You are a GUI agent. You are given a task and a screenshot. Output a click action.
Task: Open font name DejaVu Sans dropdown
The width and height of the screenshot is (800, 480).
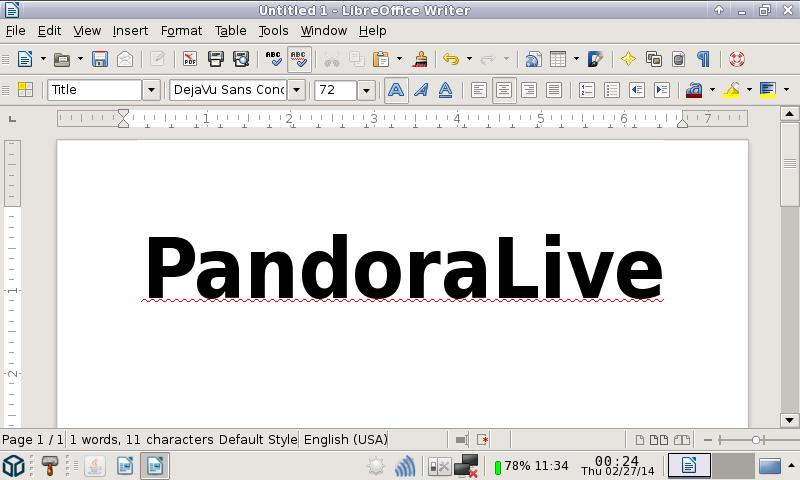296,90
